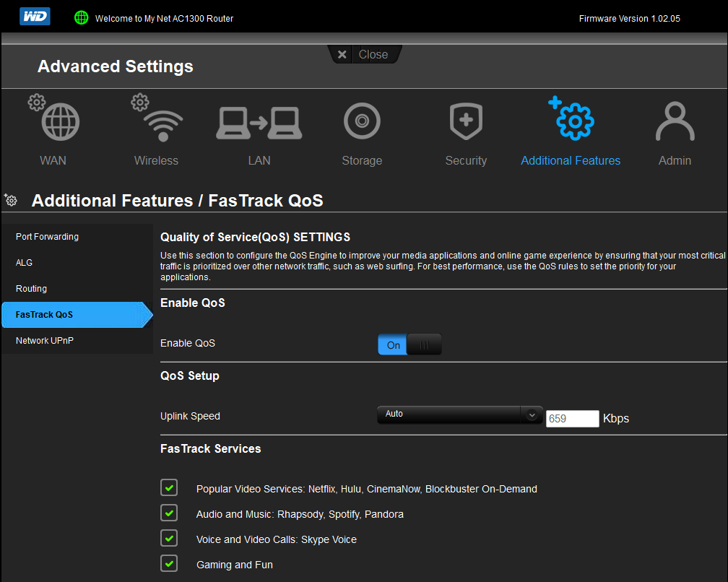This screenshot has width=728, height=582.
Task: Click the small gear icon beside page heading
Action: click(x=11, y=200)
